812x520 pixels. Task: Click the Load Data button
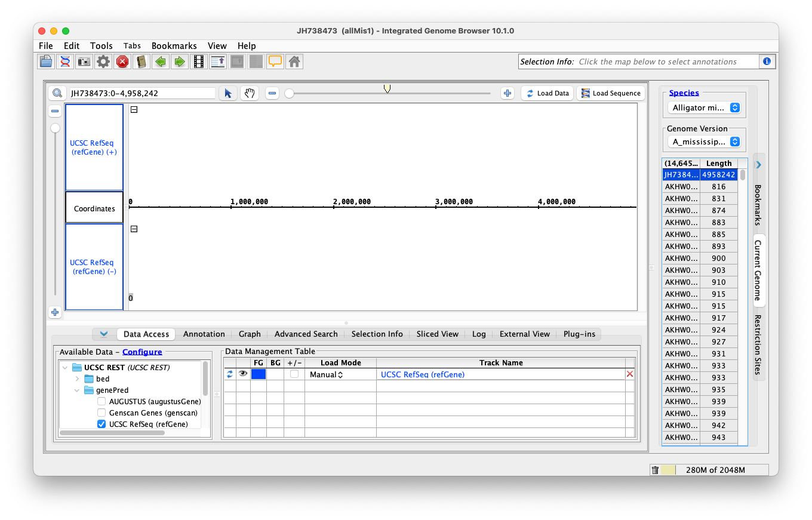(x=548, y=93)
